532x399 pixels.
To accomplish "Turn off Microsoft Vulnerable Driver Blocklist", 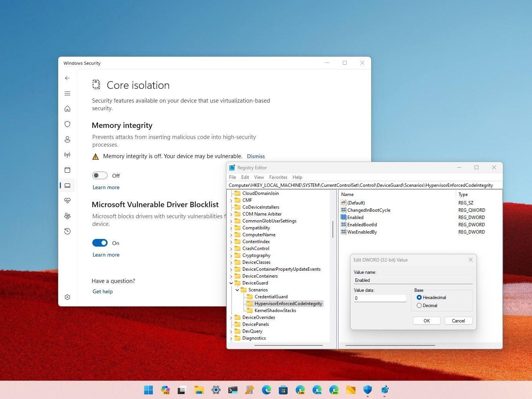I will point(100,243).
